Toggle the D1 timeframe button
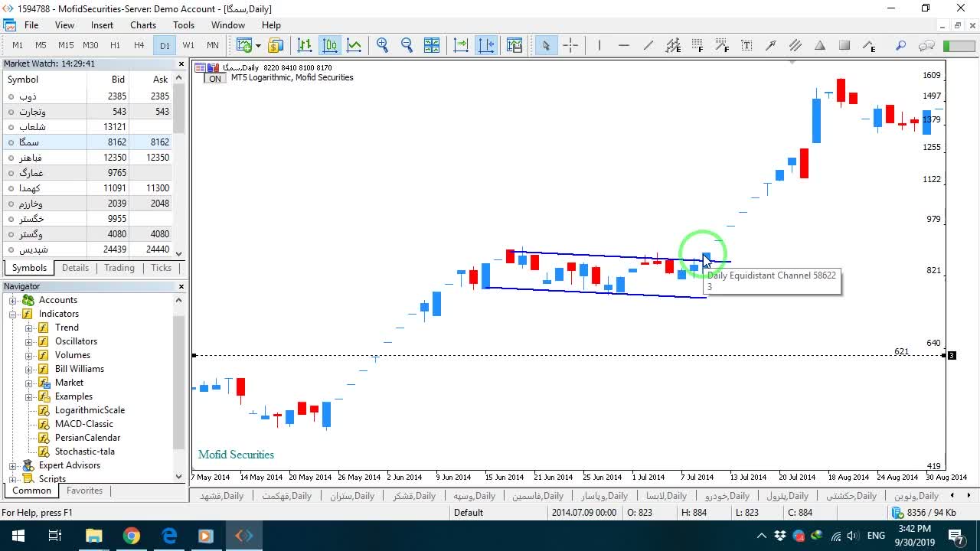980x551 pixels. coord(165,45)
